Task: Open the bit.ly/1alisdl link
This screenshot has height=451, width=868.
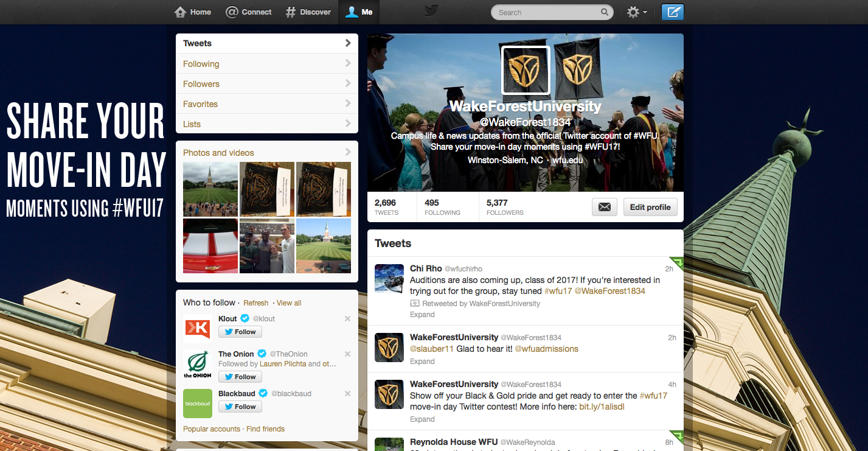Action: point(602,407)
